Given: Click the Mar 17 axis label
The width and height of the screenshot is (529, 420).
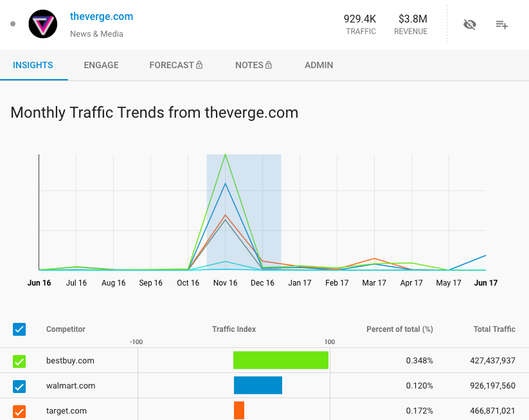Looking at the screenshot, I should click(x=374, y=283).
